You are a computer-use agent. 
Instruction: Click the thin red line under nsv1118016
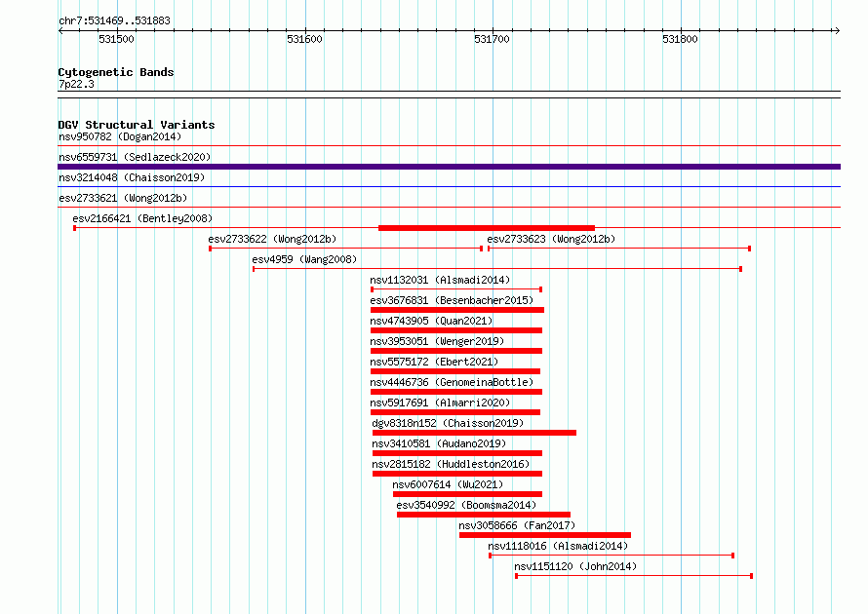tap(612, 556)
